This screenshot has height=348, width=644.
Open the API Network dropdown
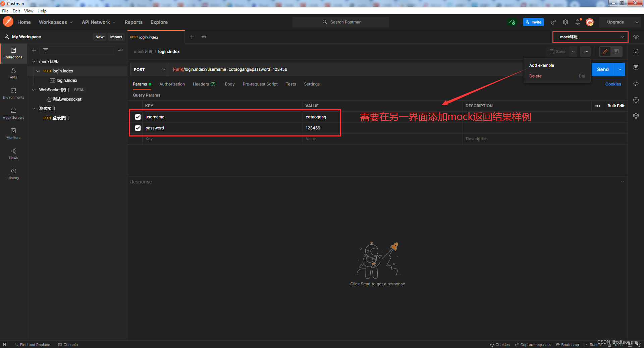99,22
